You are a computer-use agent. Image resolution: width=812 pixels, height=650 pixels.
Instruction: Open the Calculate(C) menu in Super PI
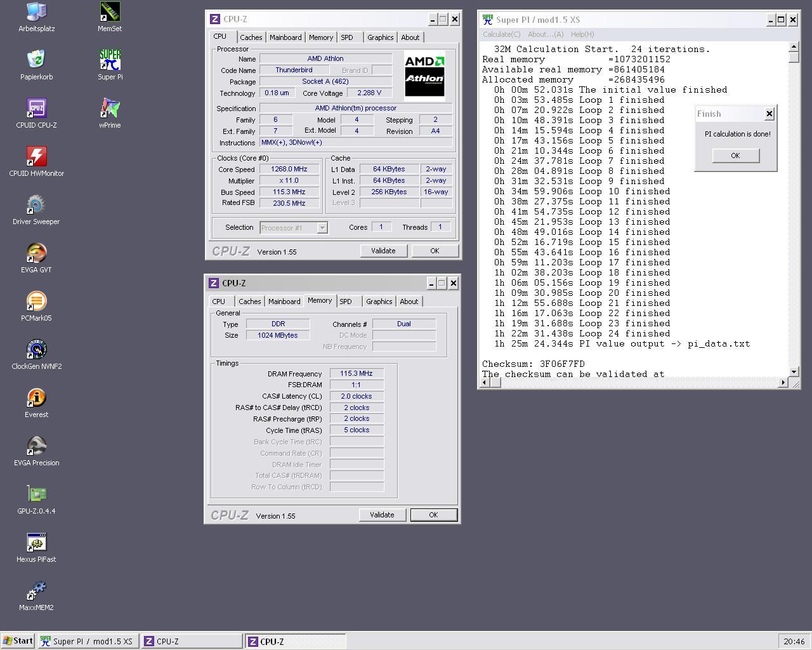(501, 34)
